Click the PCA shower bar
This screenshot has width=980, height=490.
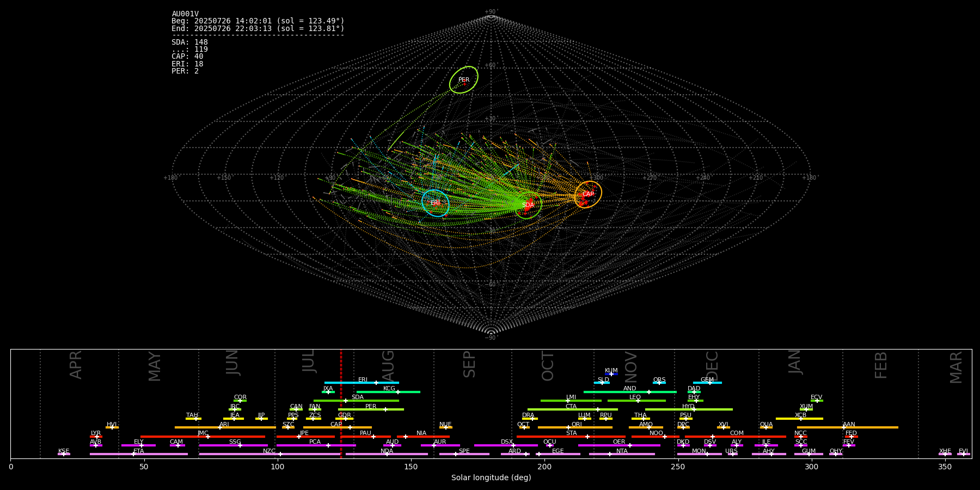316,445
